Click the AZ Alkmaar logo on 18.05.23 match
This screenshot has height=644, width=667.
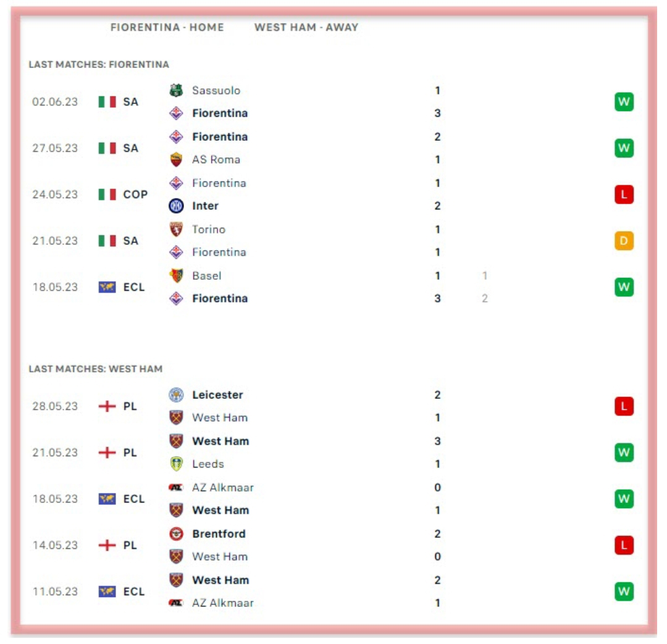[176, 487]
